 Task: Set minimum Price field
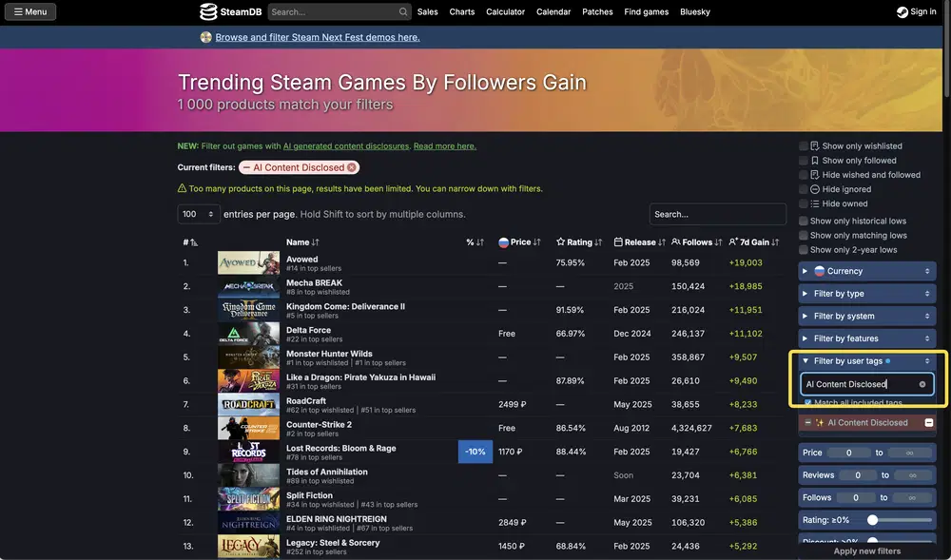[x=849, y=453]
